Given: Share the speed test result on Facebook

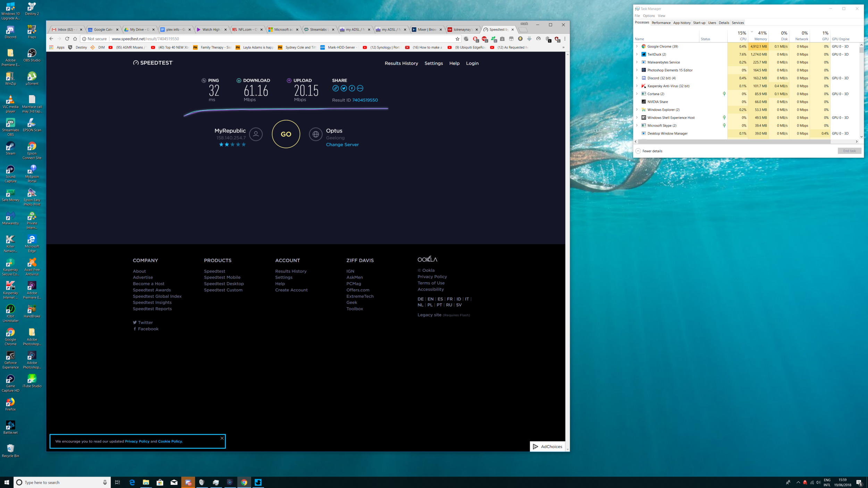Looking at the screenshot, I should (352, 88).
